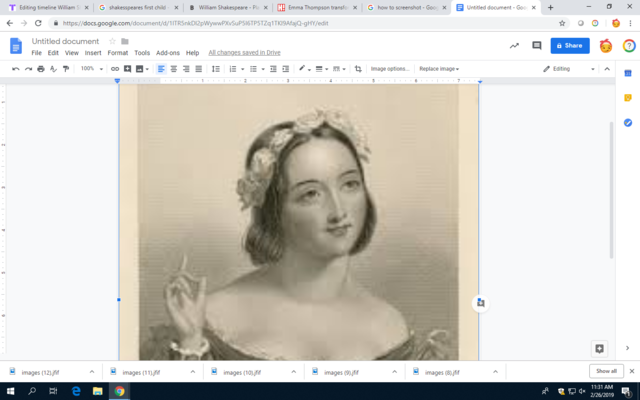Click the Explore button
The image size is (640, 400).
point(599,349)
